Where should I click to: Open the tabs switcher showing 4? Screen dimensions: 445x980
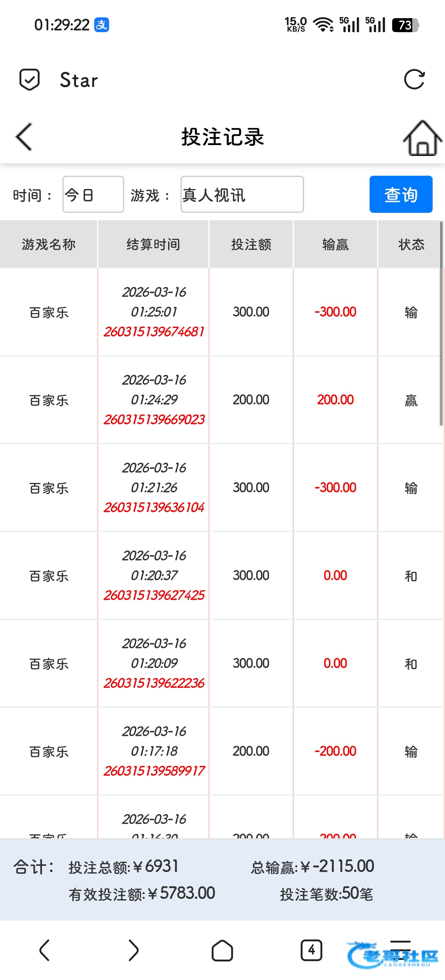[311, 950]
